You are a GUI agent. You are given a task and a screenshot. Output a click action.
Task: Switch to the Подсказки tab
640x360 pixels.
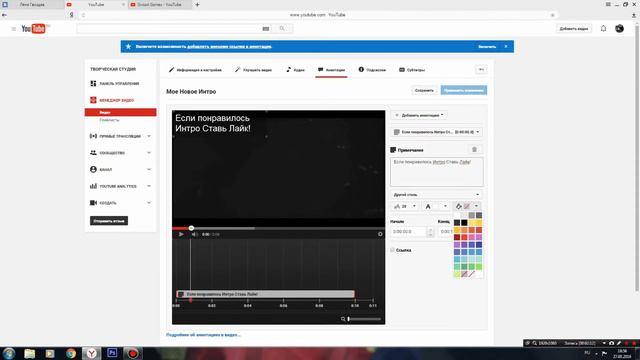[x=372, y=70]
